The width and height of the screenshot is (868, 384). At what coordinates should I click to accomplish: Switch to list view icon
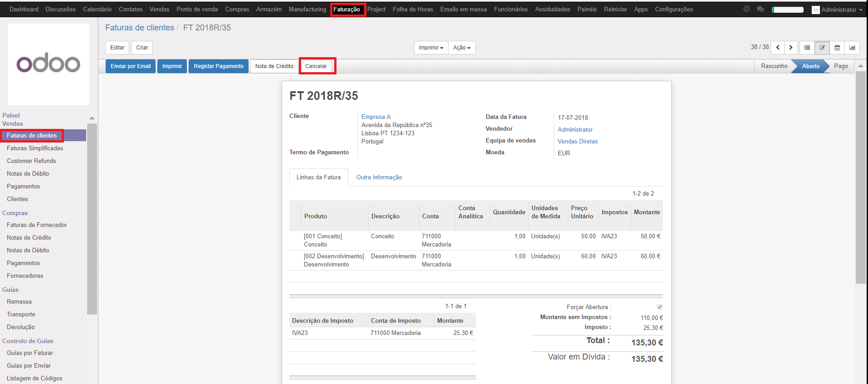pos(807,48)
